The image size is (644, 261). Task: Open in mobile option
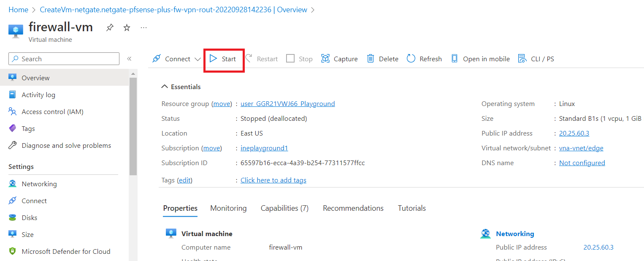tap(480, 59)
